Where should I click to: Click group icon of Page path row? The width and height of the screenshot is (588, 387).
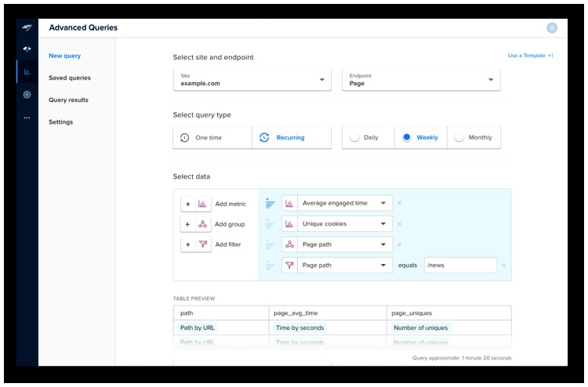(289, 244)
